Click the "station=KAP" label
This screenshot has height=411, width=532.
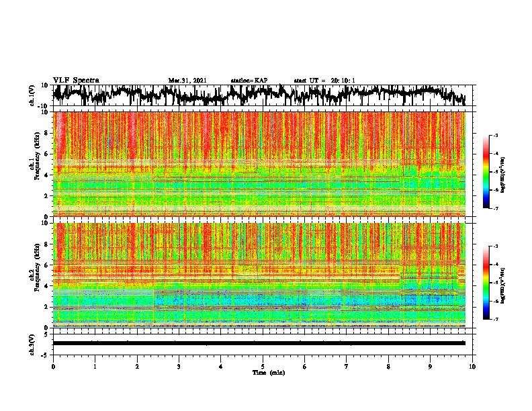click(x=249, y=81)
